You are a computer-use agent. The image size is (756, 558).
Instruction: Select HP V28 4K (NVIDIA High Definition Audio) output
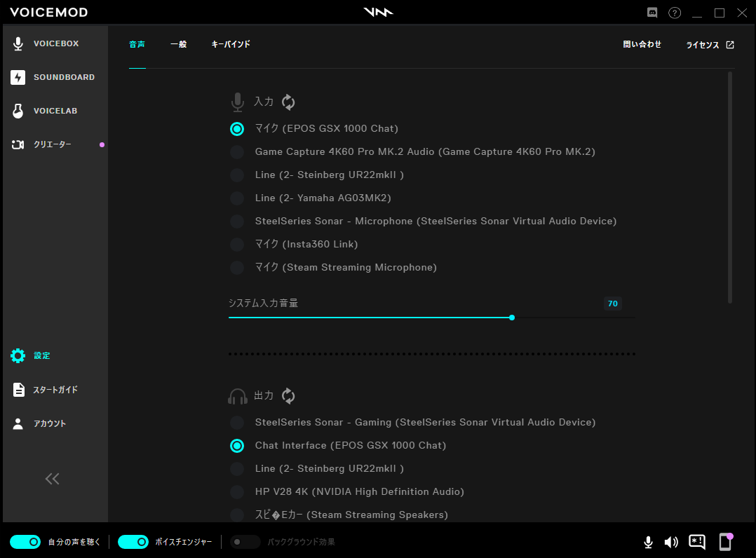tap(347, 492)
